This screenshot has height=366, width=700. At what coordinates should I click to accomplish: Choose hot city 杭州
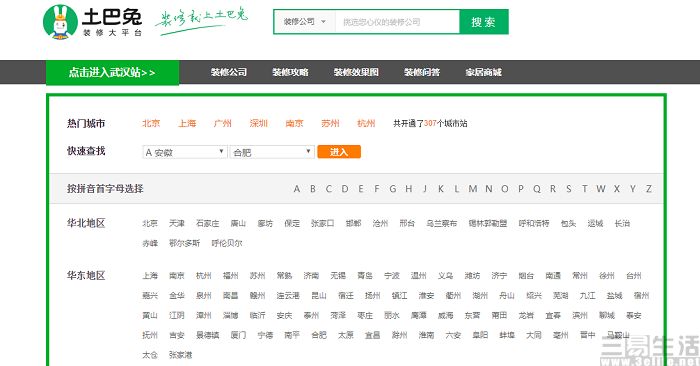tap(366, 123)
